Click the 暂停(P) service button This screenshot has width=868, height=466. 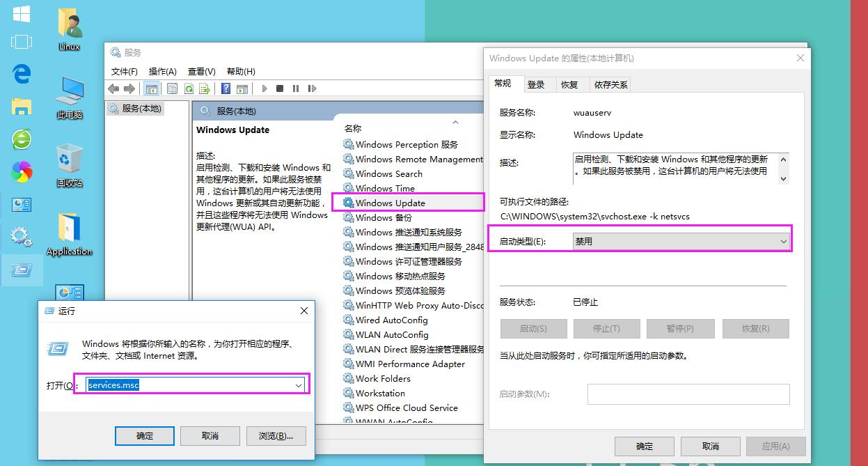coord(680,328)
